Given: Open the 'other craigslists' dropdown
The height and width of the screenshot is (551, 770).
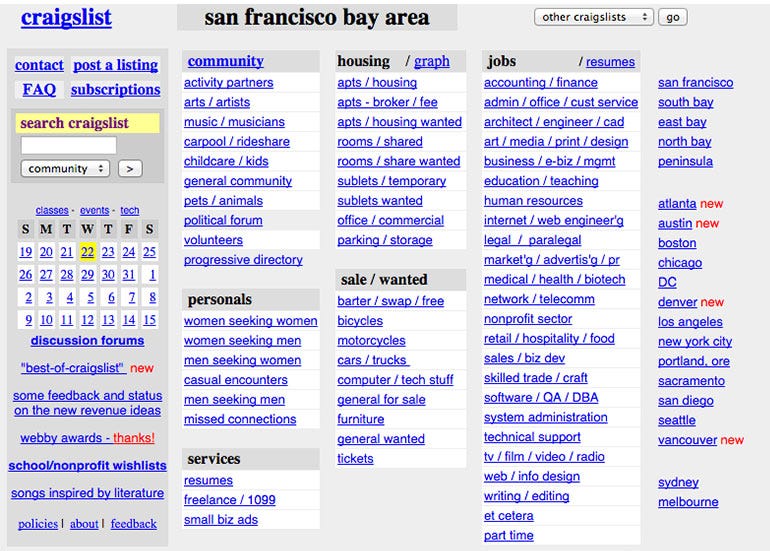Looking at the screenshot, I should 594,17.
